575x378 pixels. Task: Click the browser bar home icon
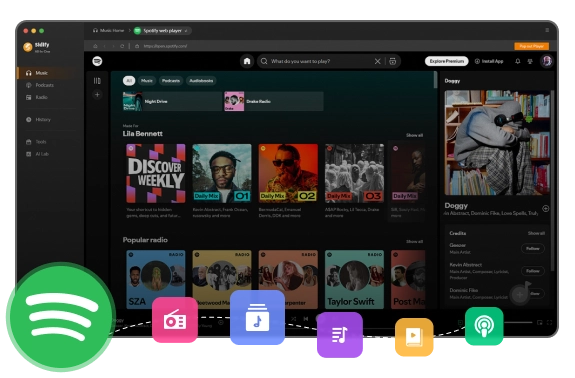pos(95,46)
